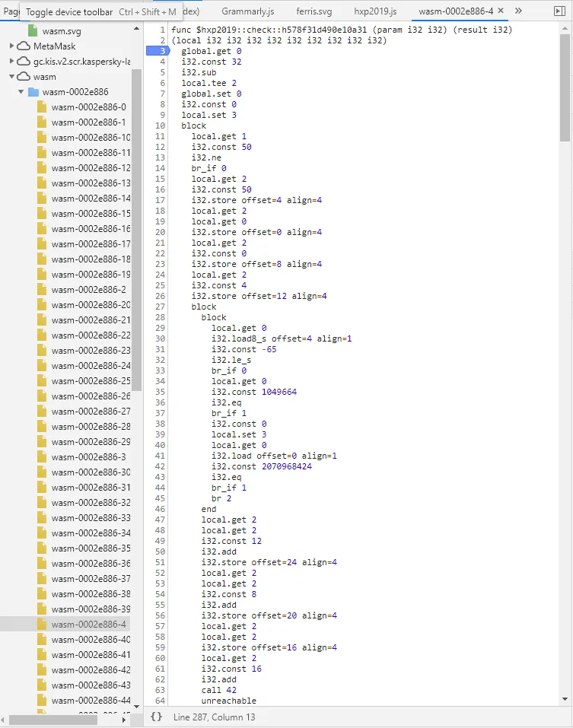Open wasm-0002e886-15 file

(x=91, y=214)
